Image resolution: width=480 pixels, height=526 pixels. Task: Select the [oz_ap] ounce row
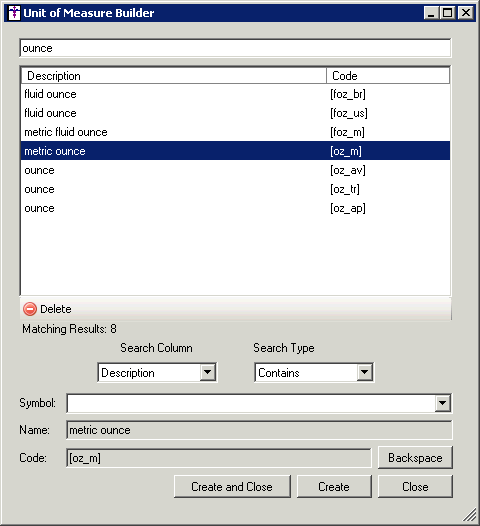[x=235, y=208]
